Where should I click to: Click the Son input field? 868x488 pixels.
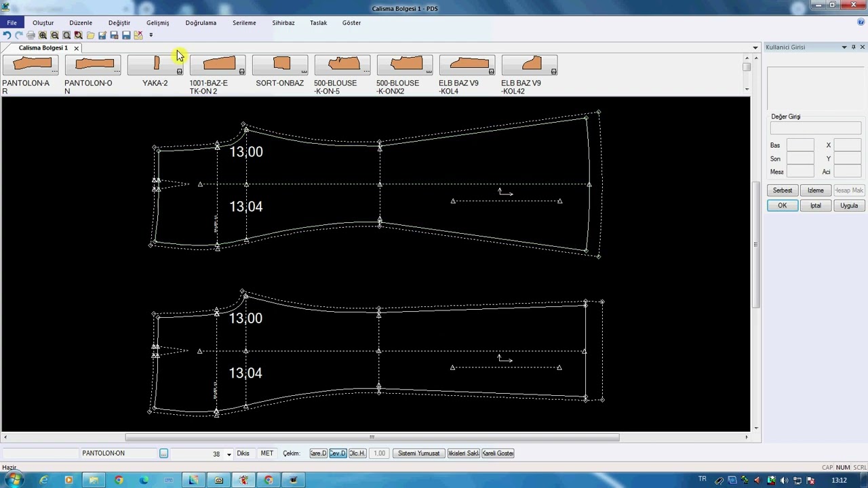coord(800,158)
